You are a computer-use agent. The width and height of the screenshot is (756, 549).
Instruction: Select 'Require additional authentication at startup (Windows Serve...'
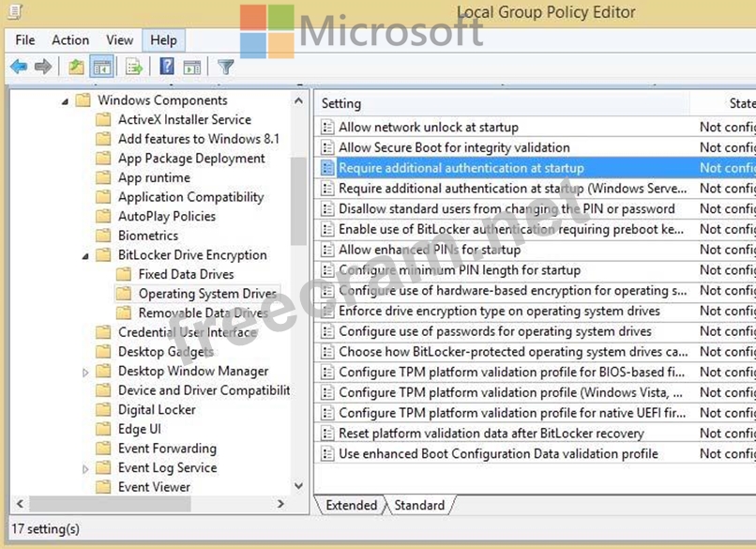tap(512, 189)
